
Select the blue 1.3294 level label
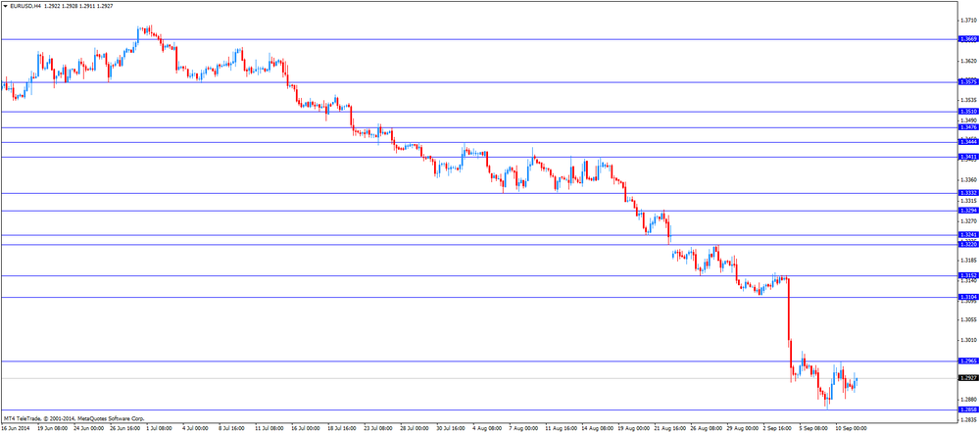pos(968,211)
